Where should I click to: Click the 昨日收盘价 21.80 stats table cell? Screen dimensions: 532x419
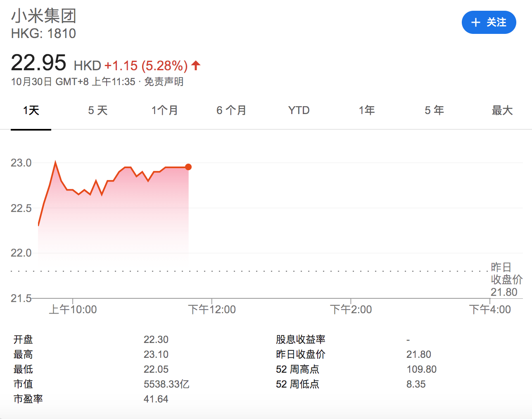(x=419, y=355)
